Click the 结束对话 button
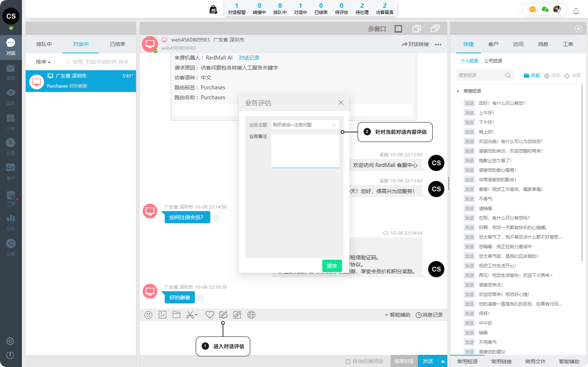 (404, 361)
